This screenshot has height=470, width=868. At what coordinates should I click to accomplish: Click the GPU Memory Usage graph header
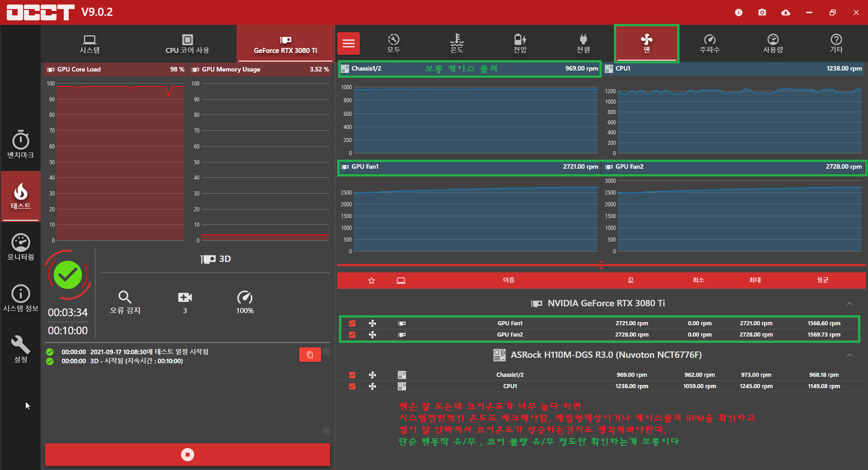(x=260, y=69)
